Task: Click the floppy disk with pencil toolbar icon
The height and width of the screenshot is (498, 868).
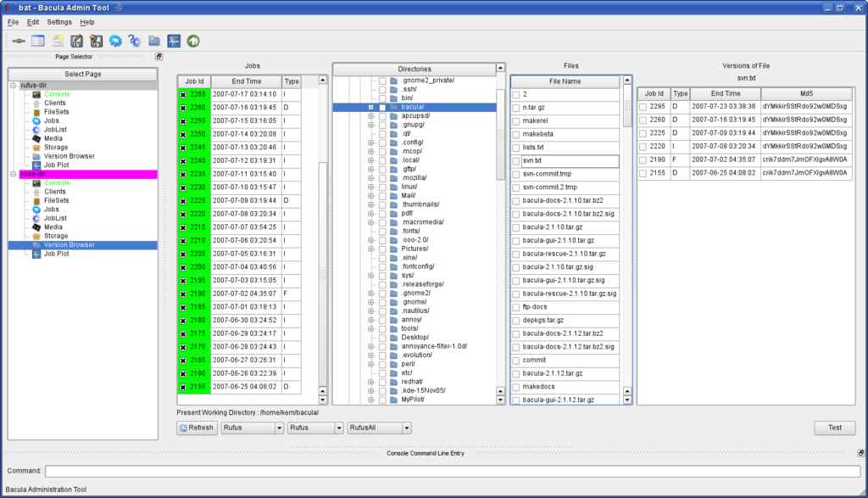Action: click(77, 40)
